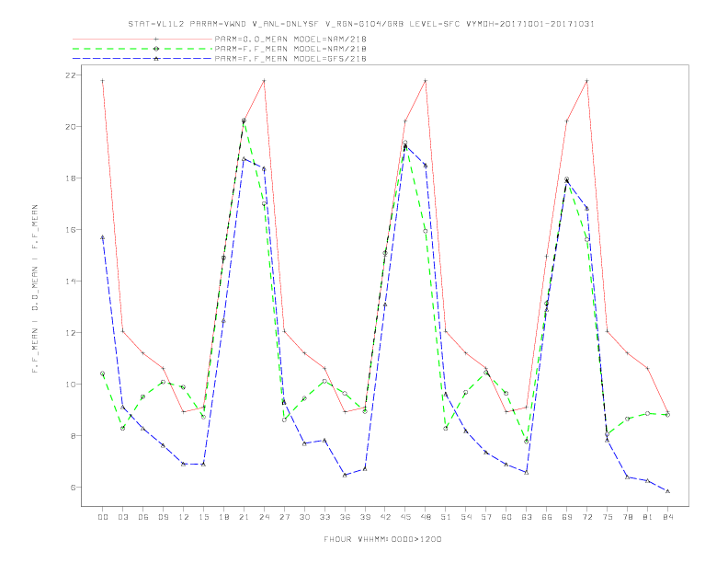
Task: Click x-axis forecast hour label 18
Action: pos(223,517)
